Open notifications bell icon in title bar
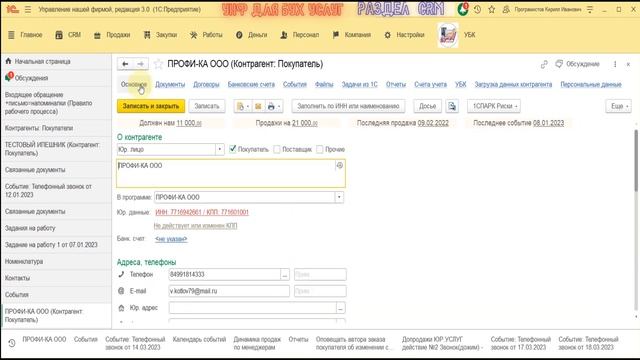 [463, 9]
